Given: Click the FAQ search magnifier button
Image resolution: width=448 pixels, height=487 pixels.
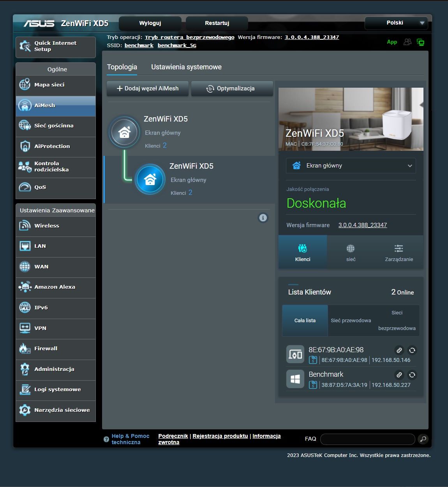Looking at the screenshot, I should click(423, 439).
